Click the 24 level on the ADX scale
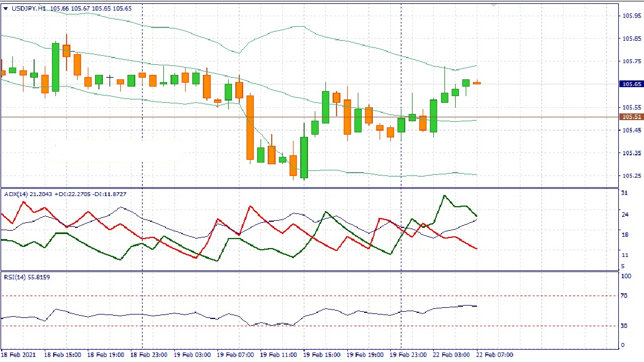644x362 pixels. click(x=625, y=215)
